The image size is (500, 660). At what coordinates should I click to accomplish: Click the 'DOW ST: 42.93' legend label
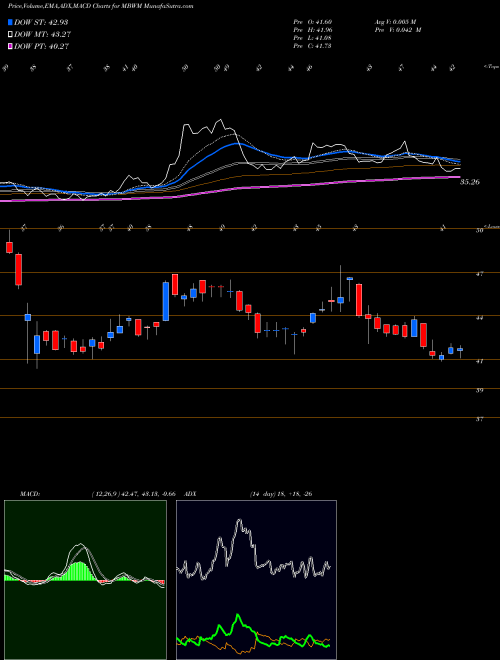tap(41, 22)
